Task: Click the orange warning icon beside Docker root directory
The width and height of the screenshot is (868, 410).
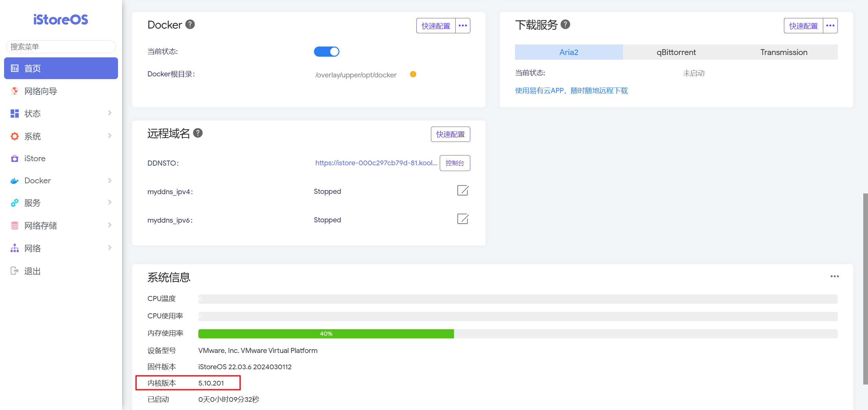Action: [x=413, y=74]
